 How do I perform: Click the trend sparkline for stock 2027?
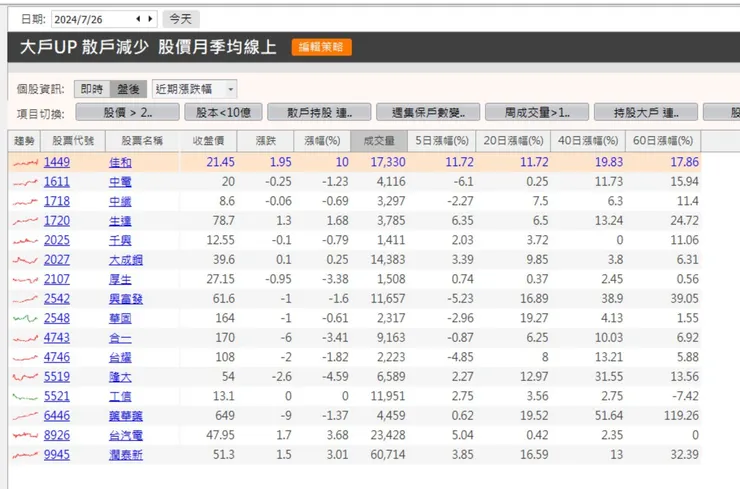point(25,260)
